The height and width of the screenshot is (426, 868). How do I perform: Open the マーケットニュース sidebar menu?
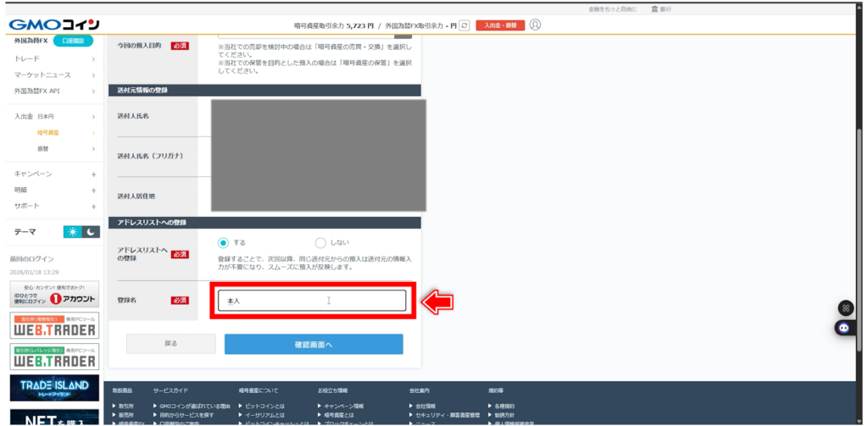54,75
